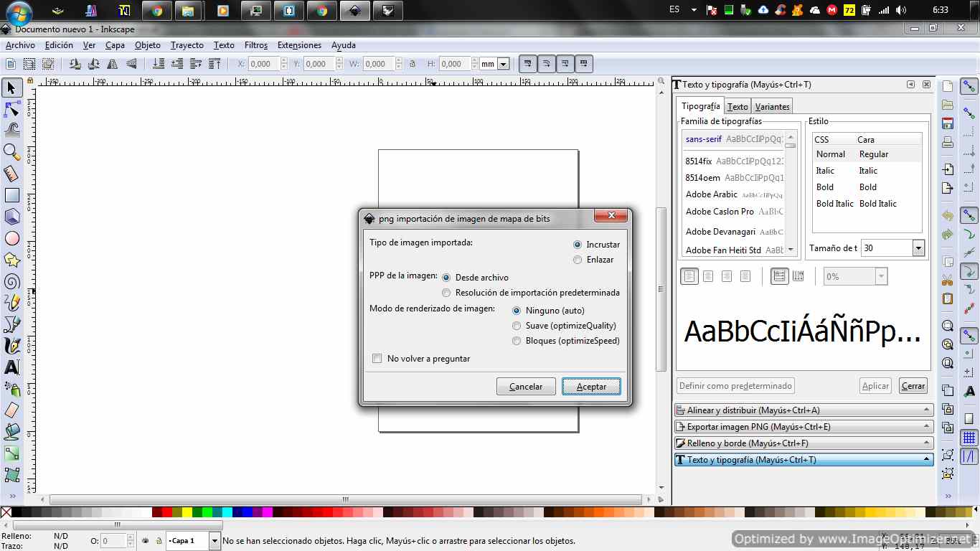
Task: Open the Capa 1 layer dropdown
Action: pos(215,541)
